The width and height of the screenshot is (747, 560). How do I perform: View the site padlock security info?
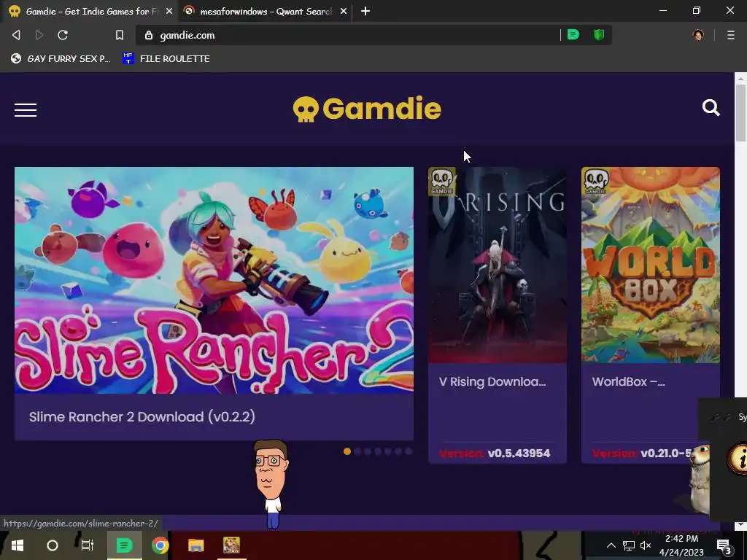point(149,35)
